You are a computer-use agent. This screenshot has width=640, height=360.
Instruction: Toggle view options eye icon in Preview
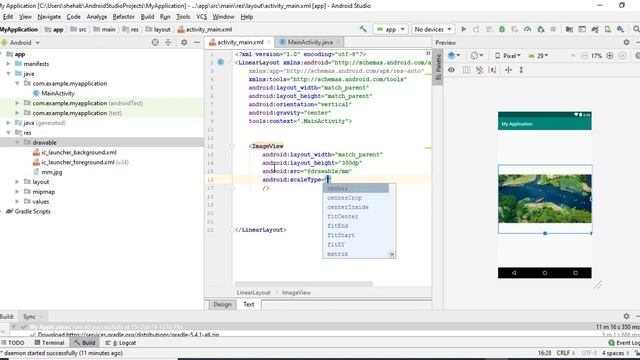451,70
